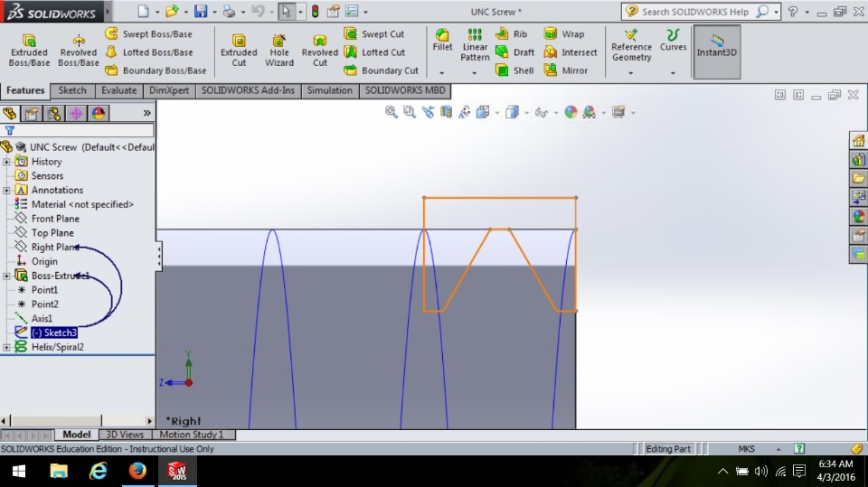This screenshot has width=868, height=487.
Task: Open the SOLIDWORKS MBD tab
Action: point(405,90)
